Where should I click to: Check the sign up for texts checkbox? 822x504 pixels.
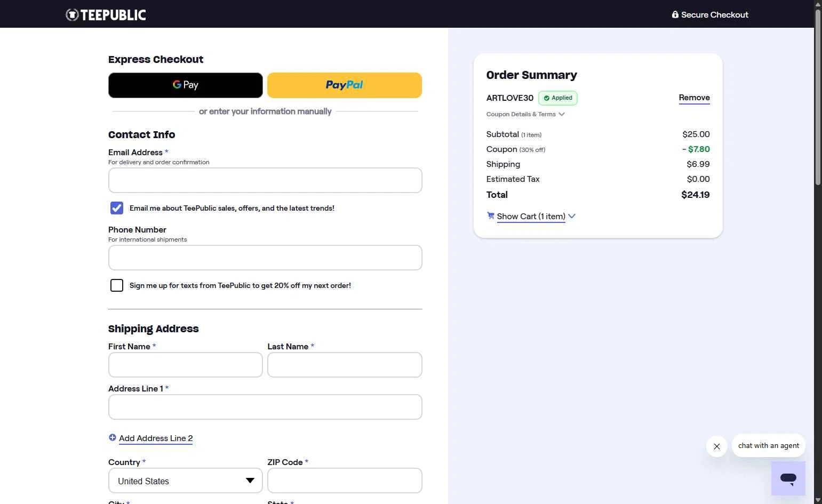pos(117,285)
